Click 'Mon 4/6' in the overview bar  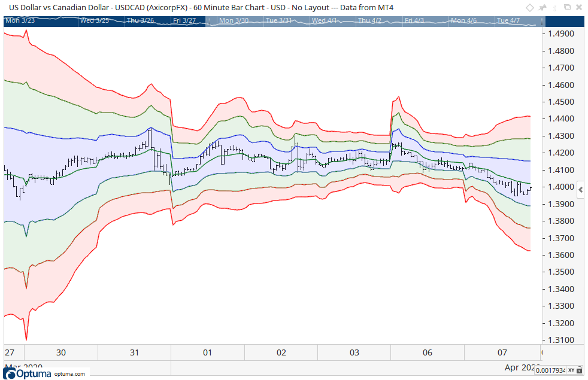coord(464,20)
